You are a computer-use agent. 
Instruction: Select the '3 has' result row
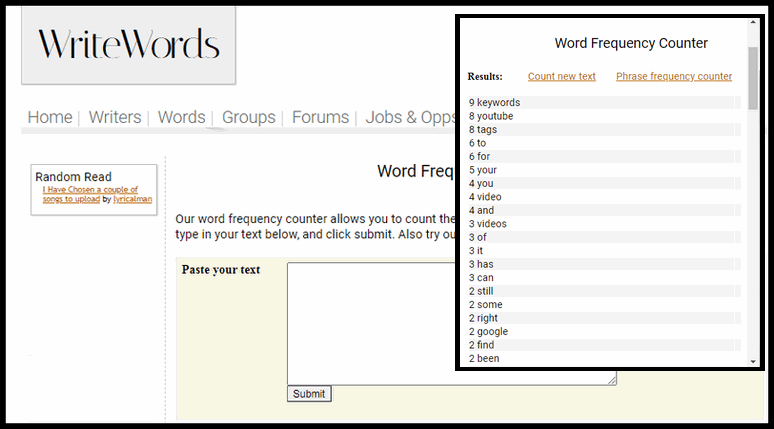click(604, 264)
